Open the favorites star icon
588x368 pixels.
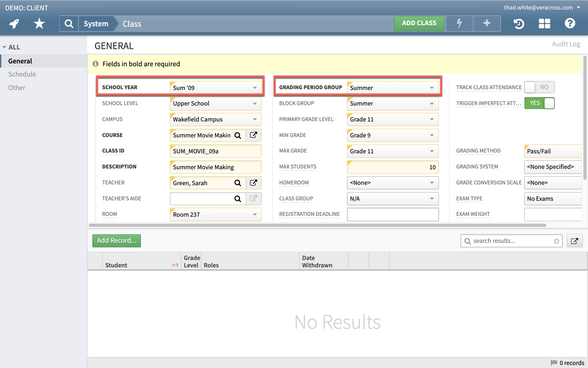[x=39, y=23]
